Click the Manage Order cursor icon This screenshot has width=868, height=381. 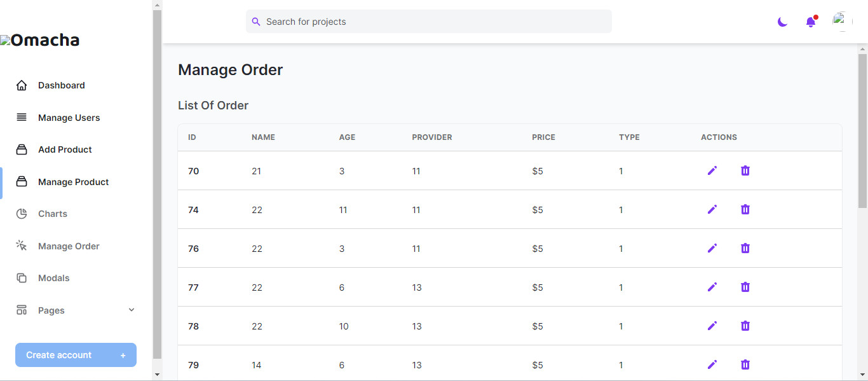[22, 246]
